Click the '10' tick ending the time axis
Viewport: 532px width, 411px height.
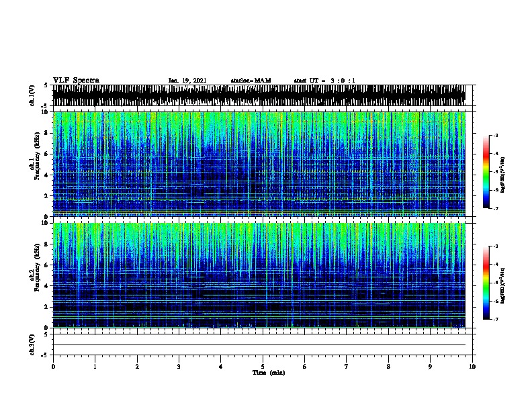point(472,367)
